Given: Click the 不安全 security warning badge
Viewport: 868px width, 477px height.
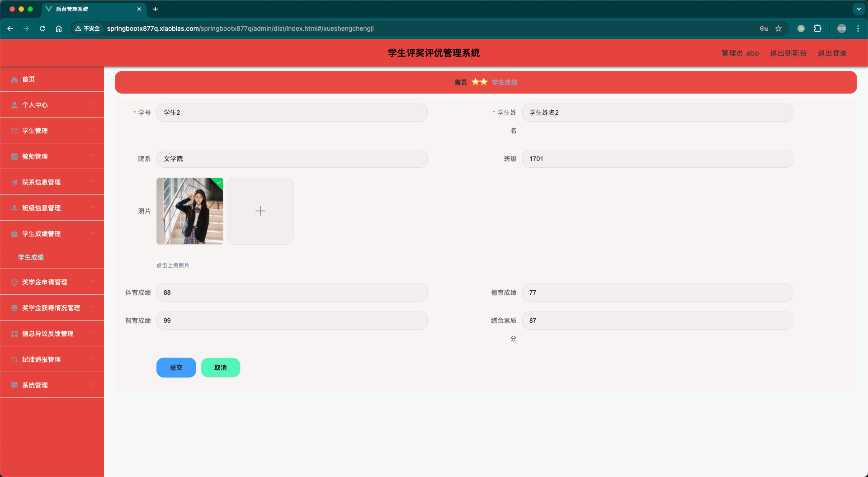Looking at the screenshot, I should coord(88,28).
